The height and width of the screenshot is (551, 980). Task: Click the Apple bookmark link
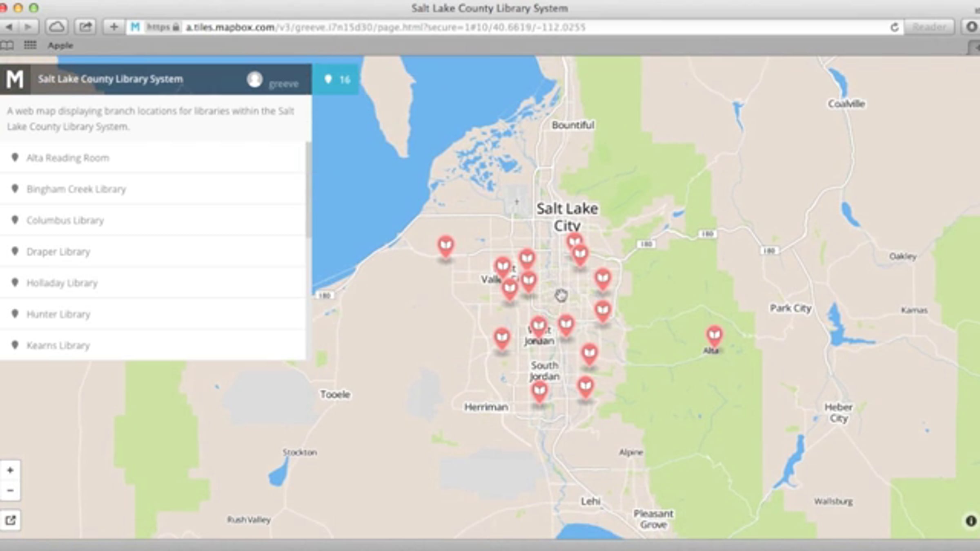tap(60, 46)
